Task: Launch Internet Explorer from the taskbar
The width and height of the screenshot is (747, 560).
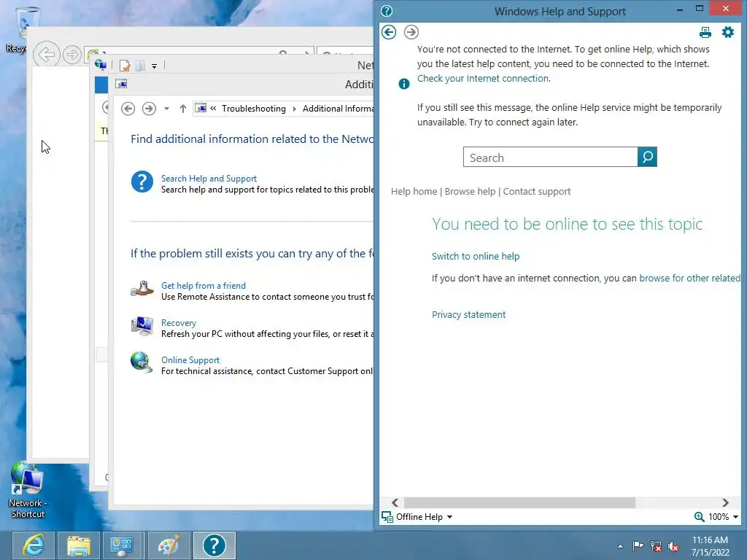Action: [34, 545]
